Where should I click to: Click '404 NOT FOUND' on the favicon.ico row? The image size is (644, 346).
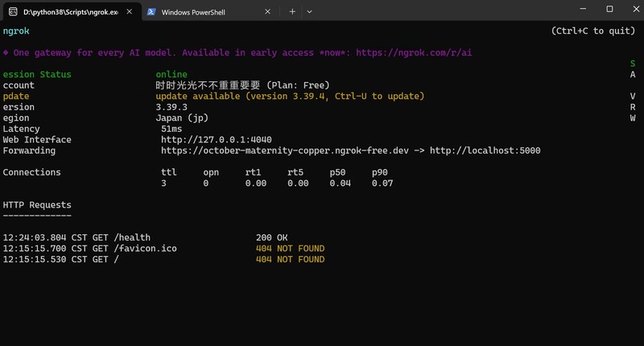tap(290, 249)
